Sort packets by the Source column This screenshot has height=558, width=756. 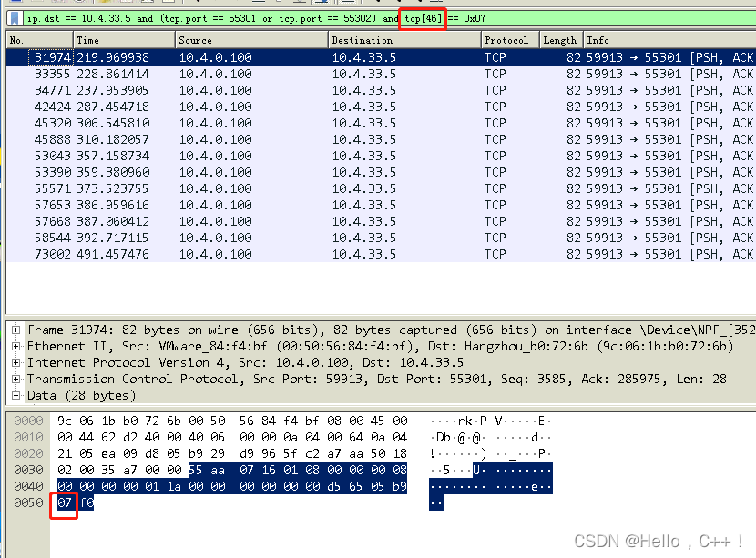click(251, 40)
